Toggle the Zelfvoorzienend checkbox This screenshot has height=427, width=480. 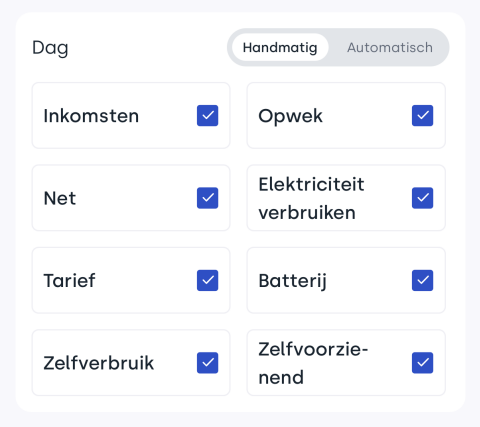coord(422,363)
